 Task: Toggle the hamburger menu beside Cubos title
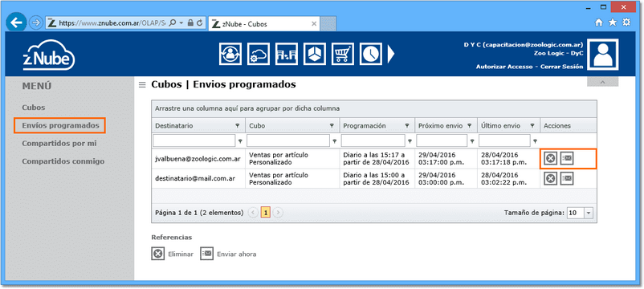pos(142,85)
